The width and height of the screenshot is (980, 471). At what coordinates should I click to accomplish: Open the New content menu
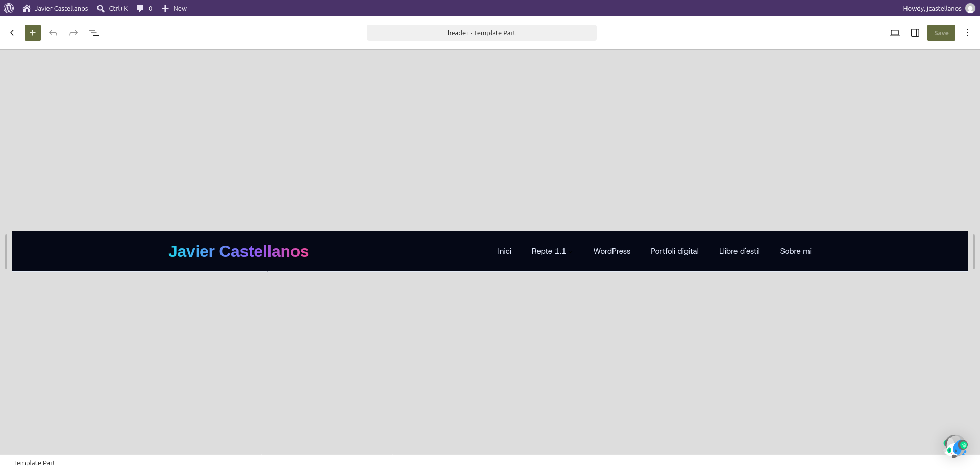[x=174, y=8]
